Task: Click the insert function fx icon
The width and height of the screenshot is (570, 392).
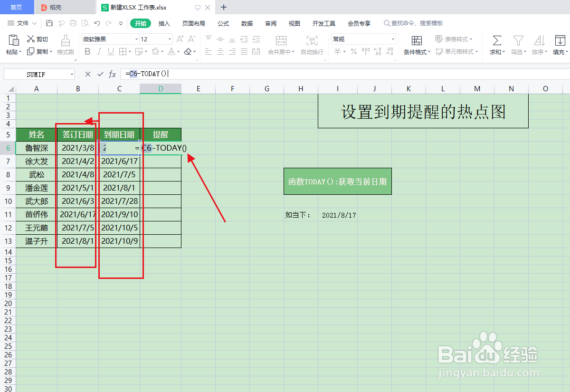Action: (x=112, y=74)
